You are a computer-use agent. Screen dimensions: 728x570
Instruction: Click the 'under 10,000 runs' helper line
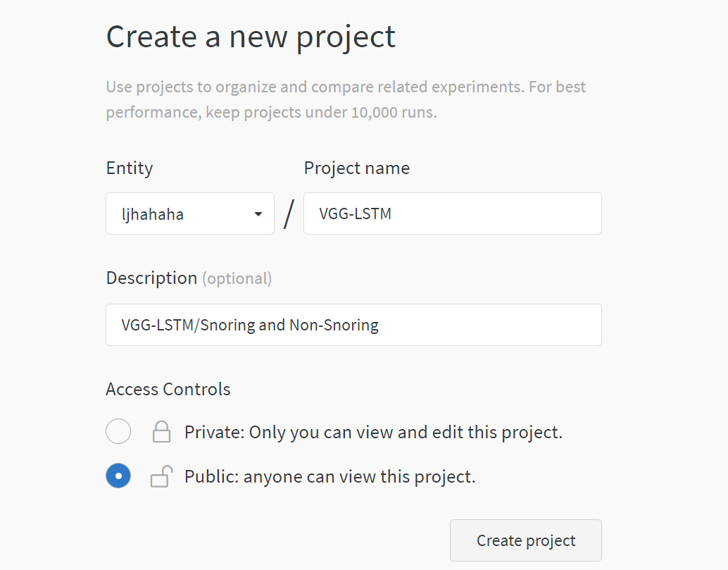pyautogui.click(x=271, y=112)
